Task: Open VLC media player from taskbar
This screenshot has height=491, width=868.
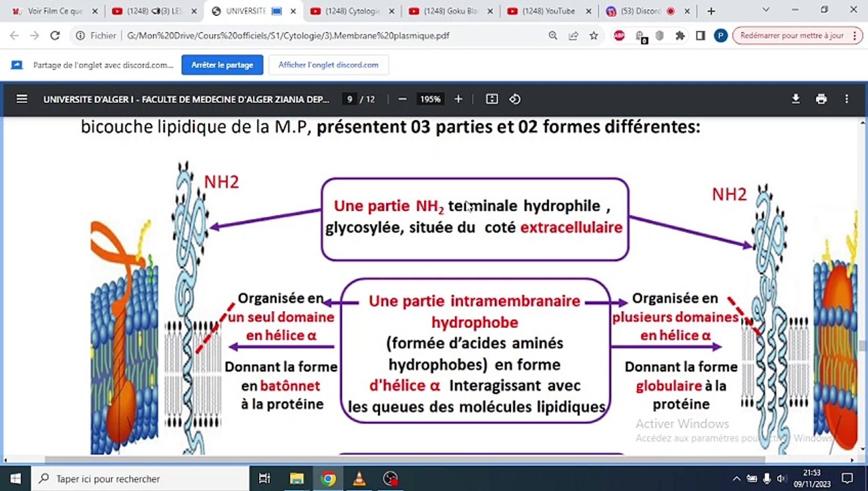Action: click(360, 479)
